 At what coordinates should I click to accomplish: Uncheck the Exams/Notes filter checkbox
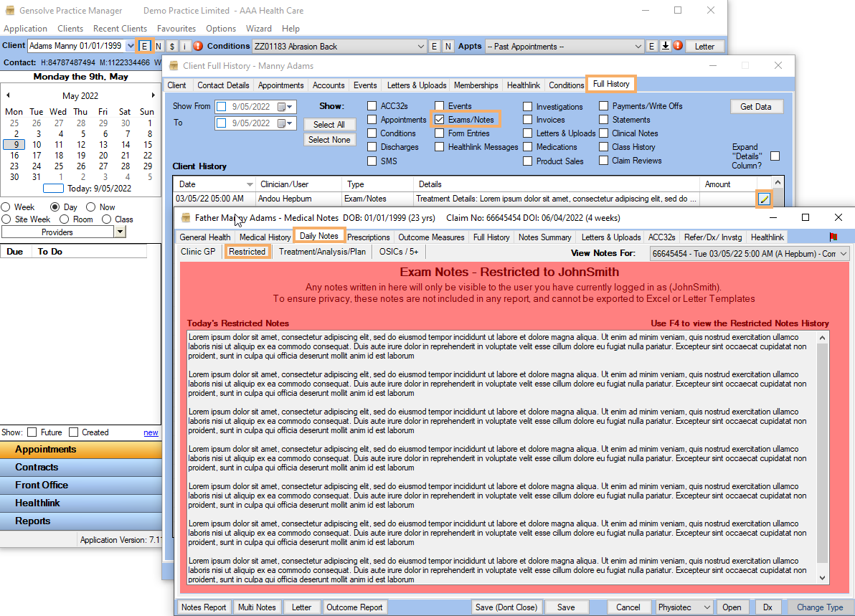pyautogui.click(x=440, y=119)
